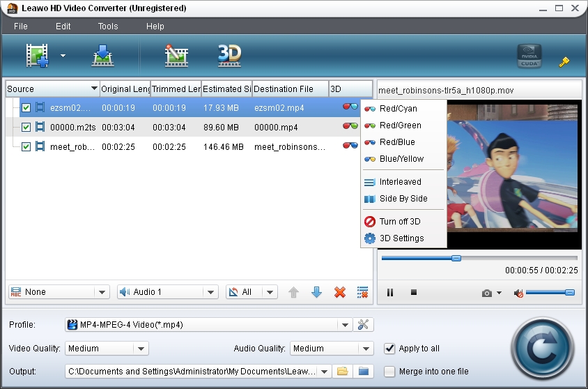
Task: Click the Estimated Size column header
Action: (x=227, y=89)
